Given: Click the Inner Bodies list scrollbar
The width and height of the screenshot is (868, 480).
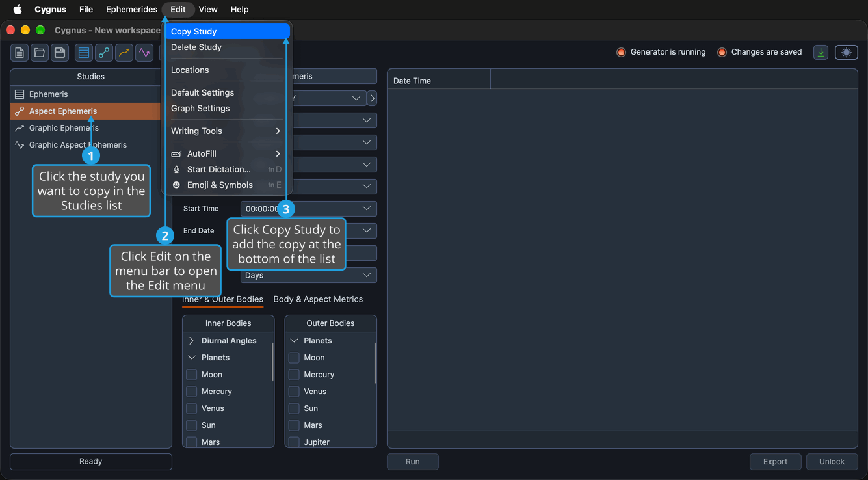Looking at the screenshot, I should click(x=272, y=362).
